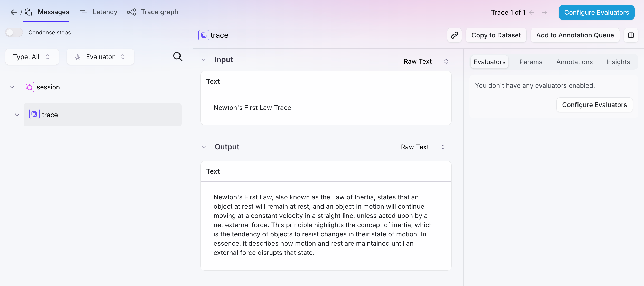
Task: Toggle the side panel layout icon
Action: [631, 35]
